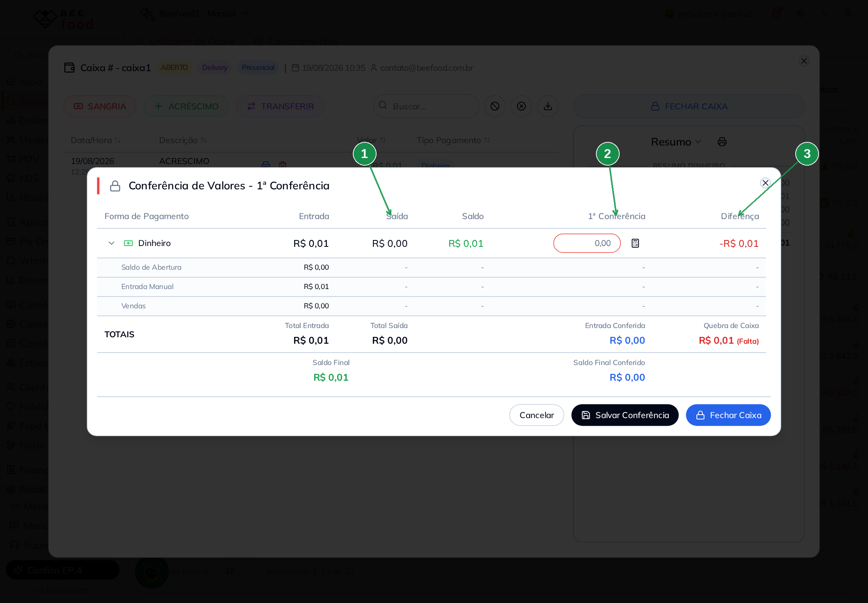The image size is (868, 603).
Task: Close the Conferência de Valores dialog
Action: 766,183
